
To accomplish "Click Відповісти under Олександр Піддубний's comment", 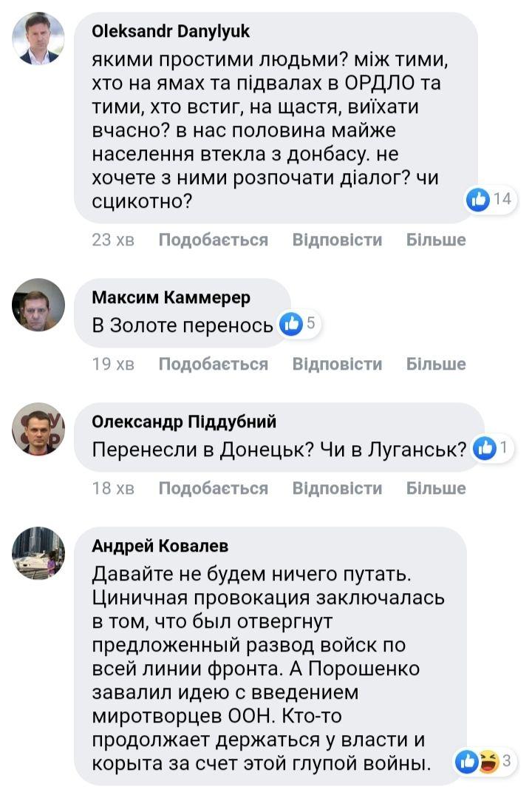I will tap(337, 488).
